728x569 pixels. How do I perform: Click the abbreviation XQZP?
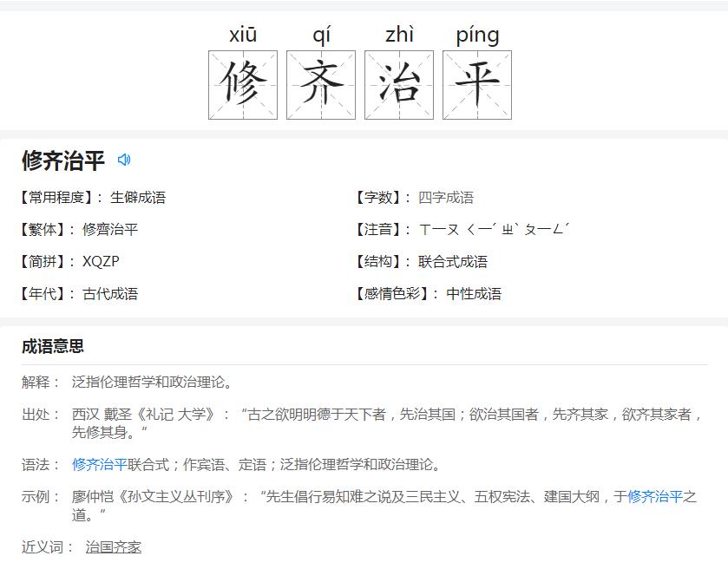(101, 262)
